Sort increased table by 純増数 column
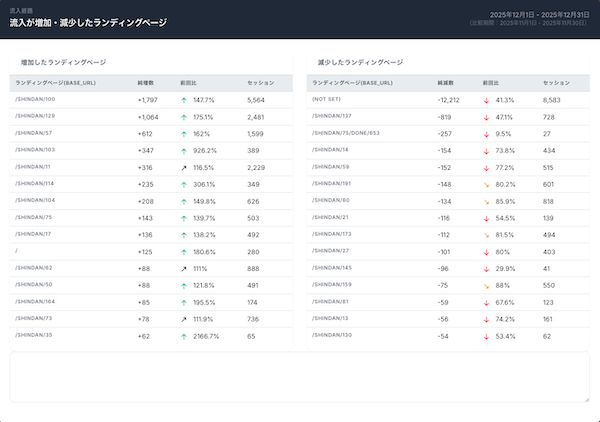 (147, 82)
